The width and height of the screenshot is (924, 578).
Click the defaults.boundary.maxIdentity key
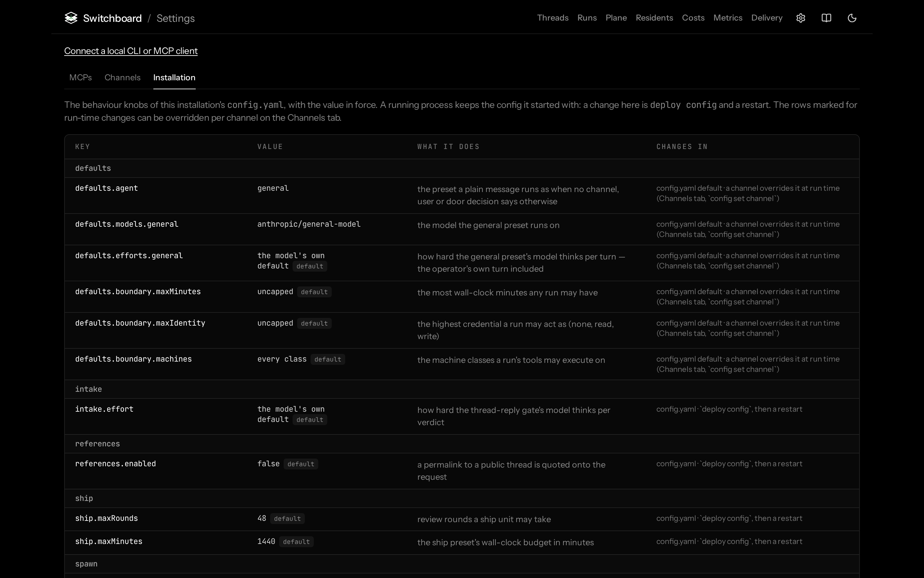coord(140,323)
